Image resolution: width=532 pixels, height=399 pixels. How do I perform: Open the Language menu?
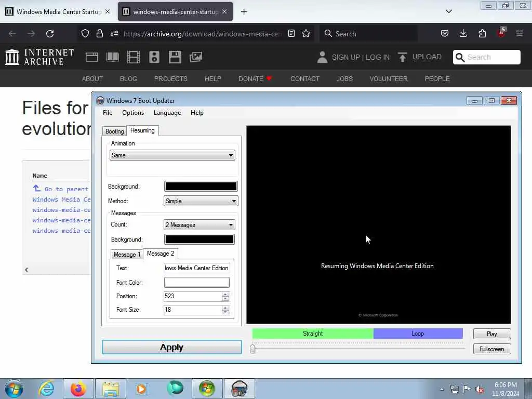pyautogui.click(x=167, y=113)
